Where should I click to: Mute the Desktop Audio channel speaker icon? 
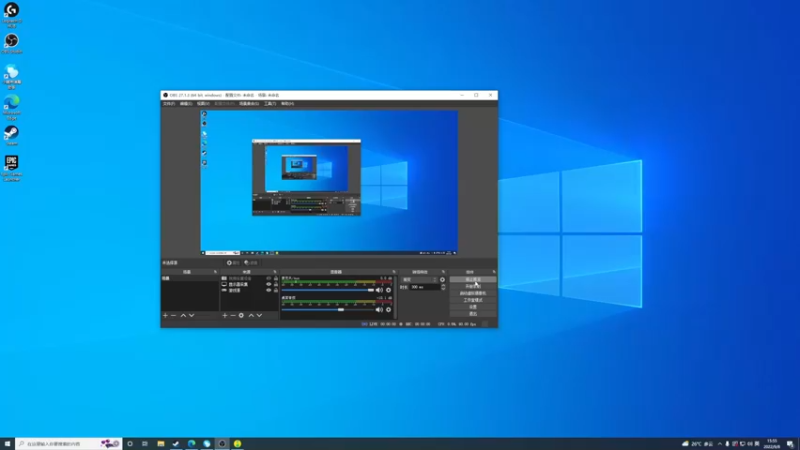[x=379, y=309]
